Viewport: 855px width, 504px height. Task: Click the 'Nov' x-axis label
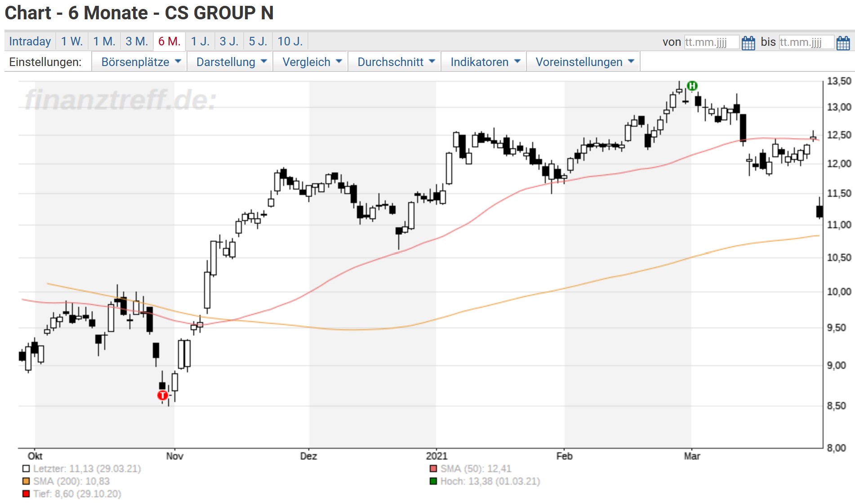point(174,456)
